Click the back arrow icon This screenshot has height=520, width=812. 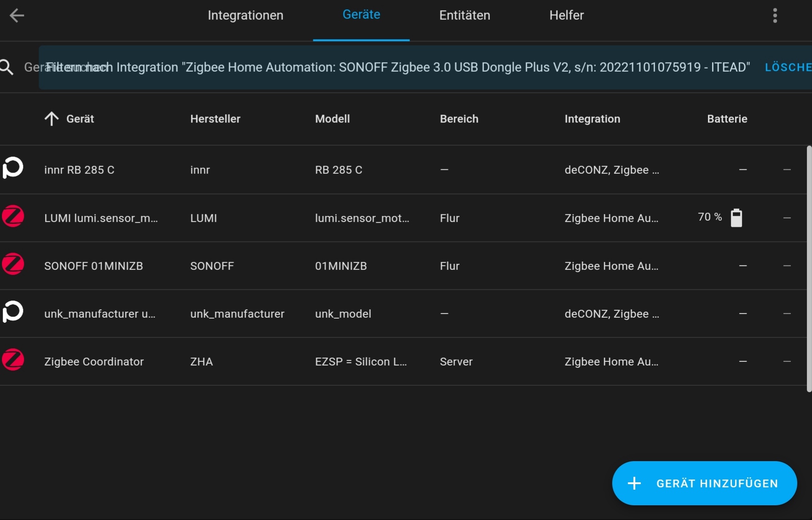[17, 16]
